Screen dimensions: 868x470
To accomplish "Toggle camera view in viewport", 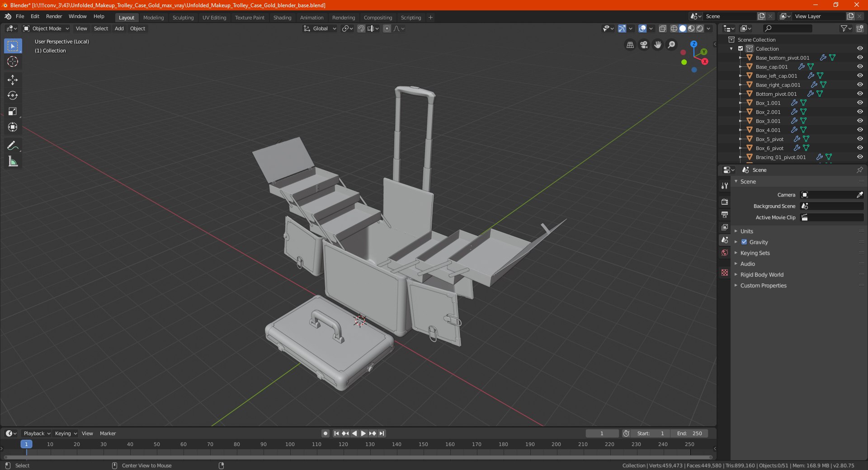I will (644, 45).
